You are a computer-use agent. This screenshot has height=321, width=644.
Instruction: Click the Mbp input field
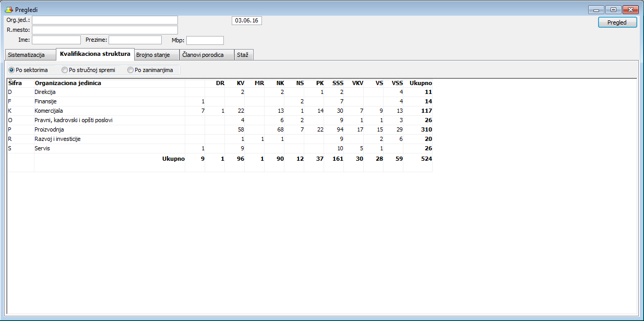[205, 40]
